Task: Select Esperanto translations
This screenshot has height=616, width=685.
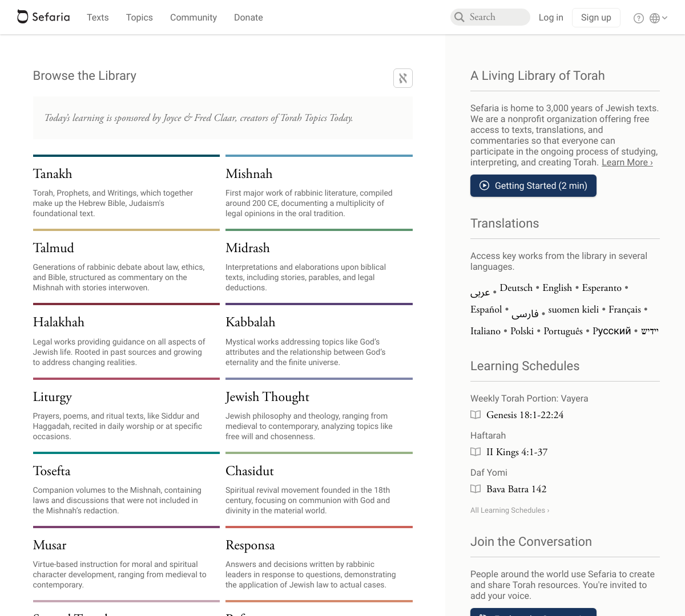Action: coord(602,288)
